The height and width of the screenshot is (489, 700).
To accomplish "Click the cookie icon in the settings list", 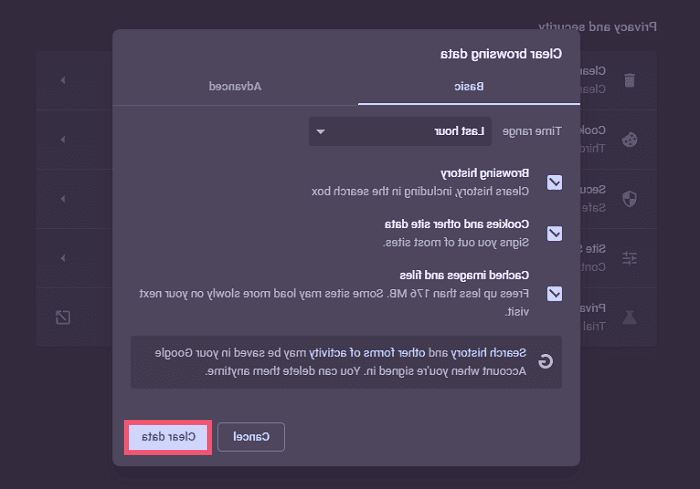I will tap(629, 139).
